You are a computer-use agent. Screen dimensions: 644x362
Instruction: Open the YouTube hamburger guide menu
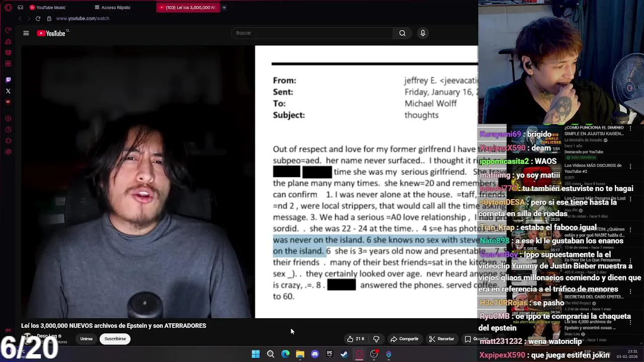pos(26,33)
